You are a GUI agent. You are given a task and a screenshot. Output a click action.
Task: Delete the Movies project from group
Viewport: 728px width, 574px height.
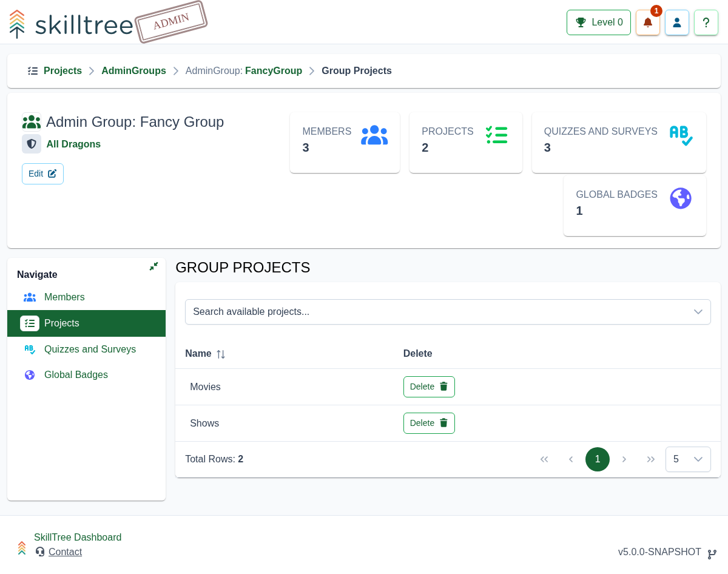[x=429, y=387]
